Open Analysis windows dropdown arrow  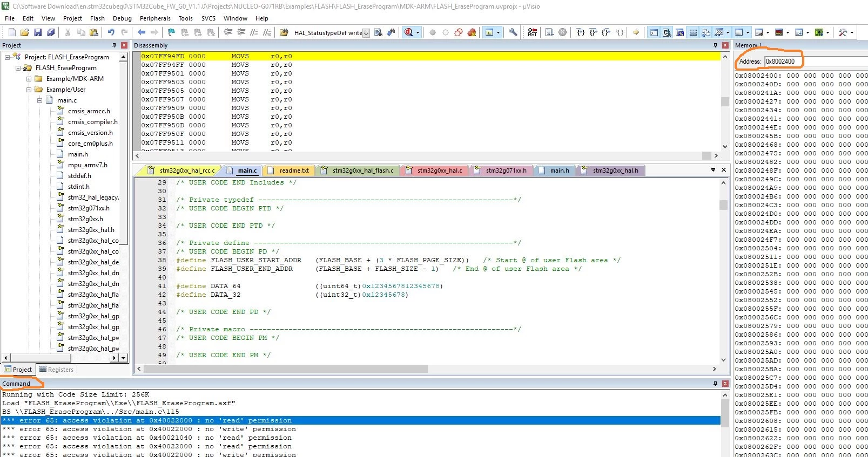click(x=788, y=32)
